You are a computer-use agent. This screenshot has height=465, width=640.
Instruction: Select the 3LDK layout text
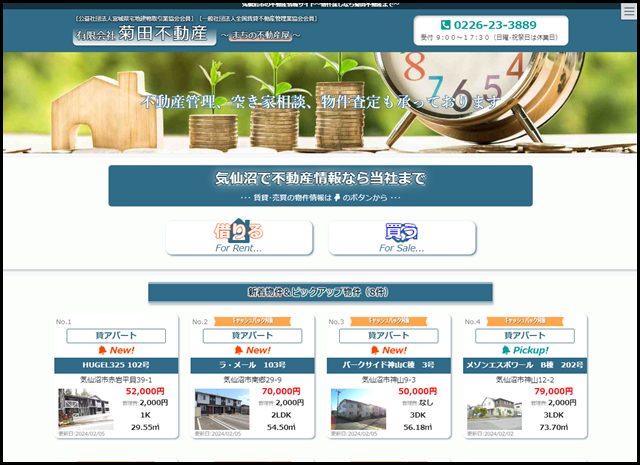point(553,415)
